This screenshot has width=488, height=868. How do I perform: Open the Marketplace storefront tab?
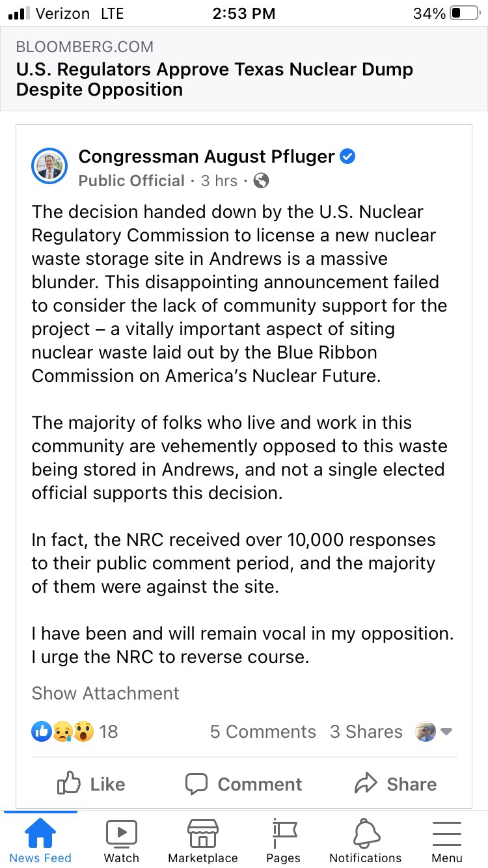pyautogui.click(x=203, y=840)
